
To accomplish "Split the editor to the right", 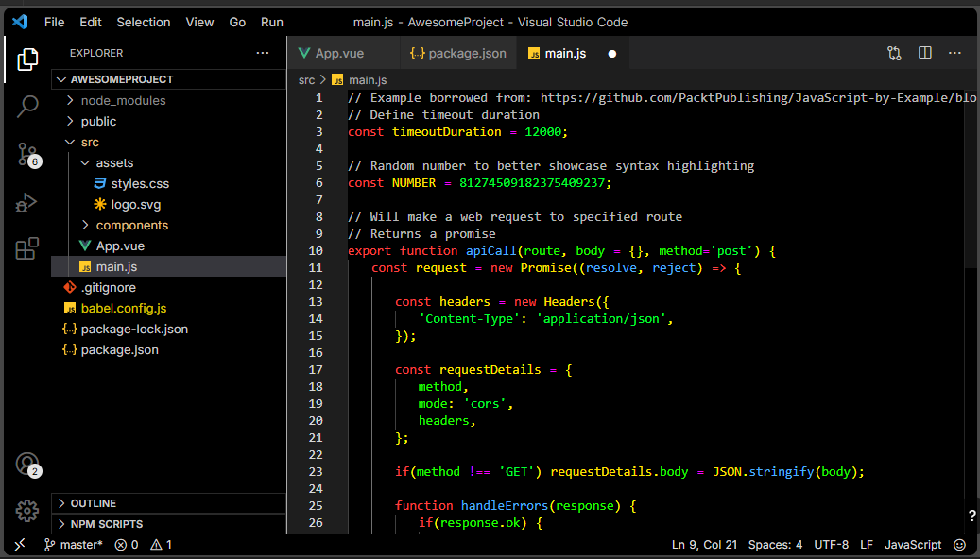I will (x=925, y=53).
